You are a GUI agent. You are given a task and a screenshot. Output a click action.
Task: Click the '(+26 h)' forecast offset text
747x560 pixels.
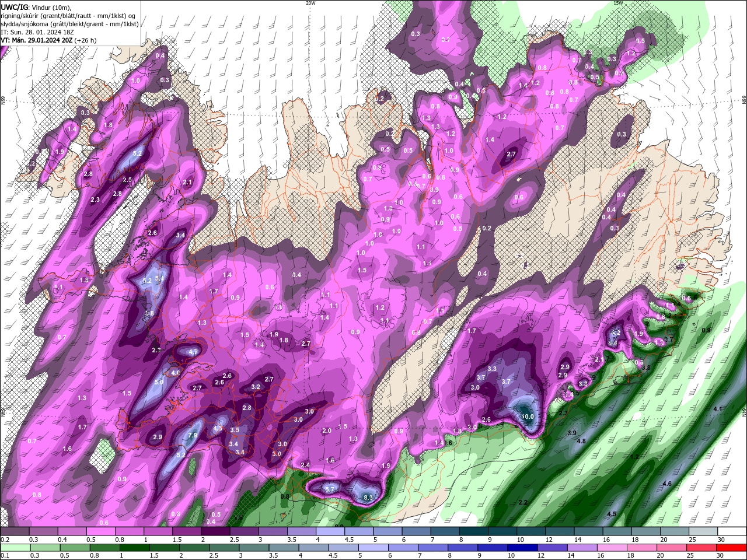tap(85, 40)
